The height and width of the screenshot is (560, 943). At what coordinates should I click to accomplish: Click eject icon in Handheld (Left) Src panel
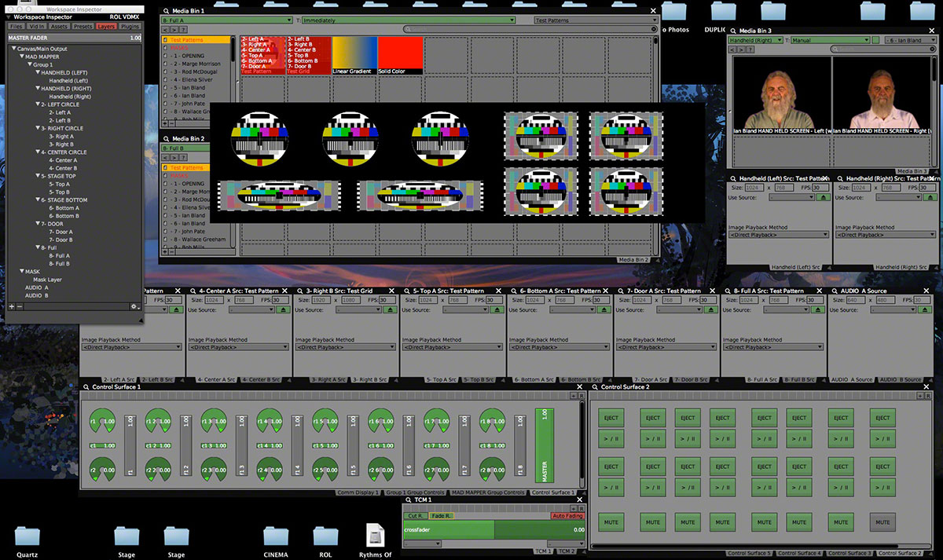pyautogui.click(x=824, y=197)
